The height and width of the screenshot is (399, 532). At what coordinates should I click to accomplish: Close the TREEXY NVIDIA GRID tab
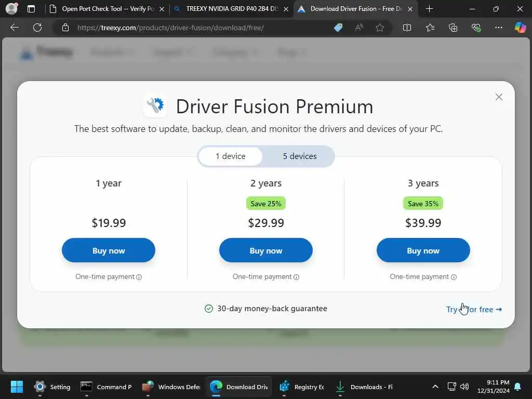pos(286,9)
